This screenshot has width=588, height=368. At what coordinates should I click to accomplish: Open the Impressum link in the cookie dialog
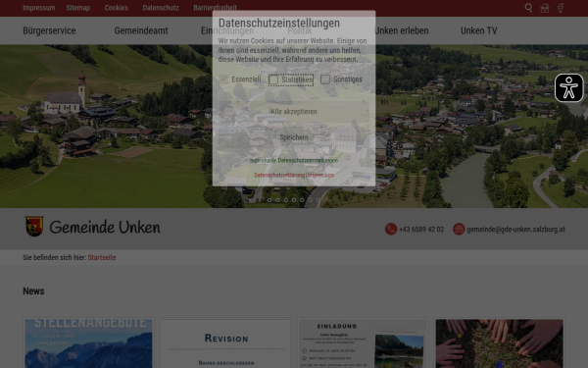pyautogui.click(x=320, y=175)
